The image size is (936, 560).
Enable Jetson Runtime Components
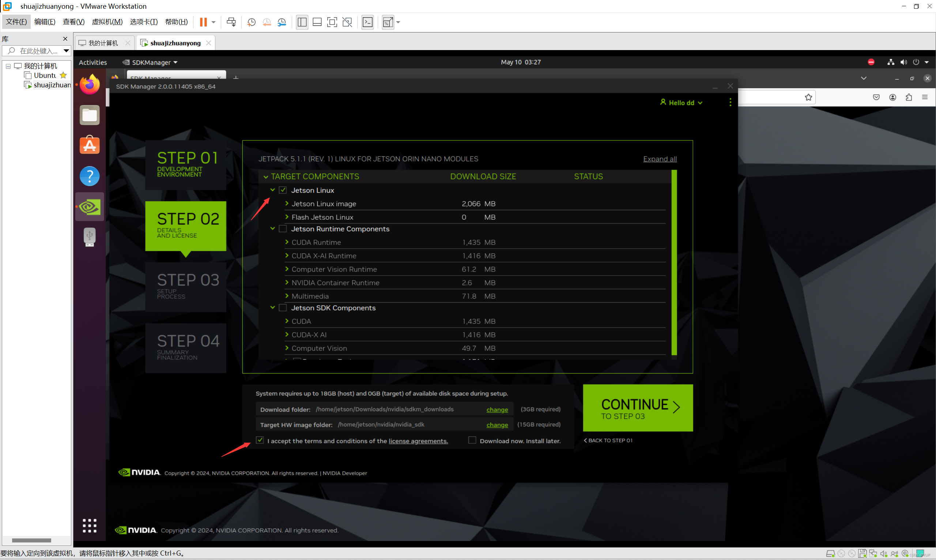point(283,228)
